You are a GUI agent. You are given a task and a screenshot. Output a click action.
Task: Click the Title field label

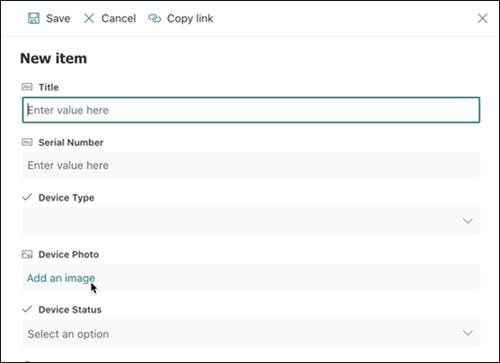[49, 87]
